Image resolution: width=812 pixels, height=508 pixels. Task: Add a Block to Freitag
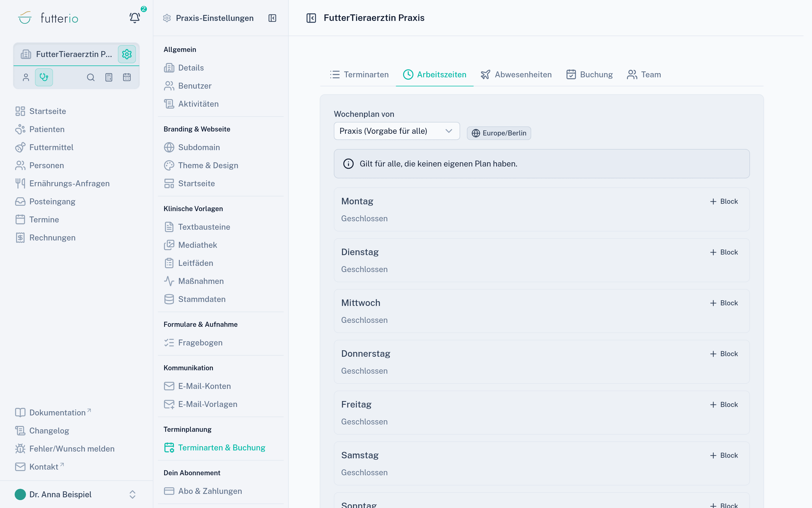(x=724, y=404)
